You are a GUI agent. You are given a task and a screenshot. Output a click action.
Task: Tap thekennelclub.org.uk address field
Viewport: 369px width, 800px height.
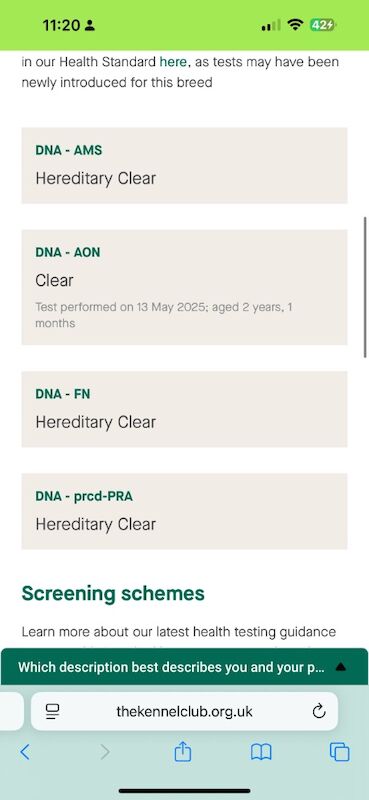coord(184,711)
